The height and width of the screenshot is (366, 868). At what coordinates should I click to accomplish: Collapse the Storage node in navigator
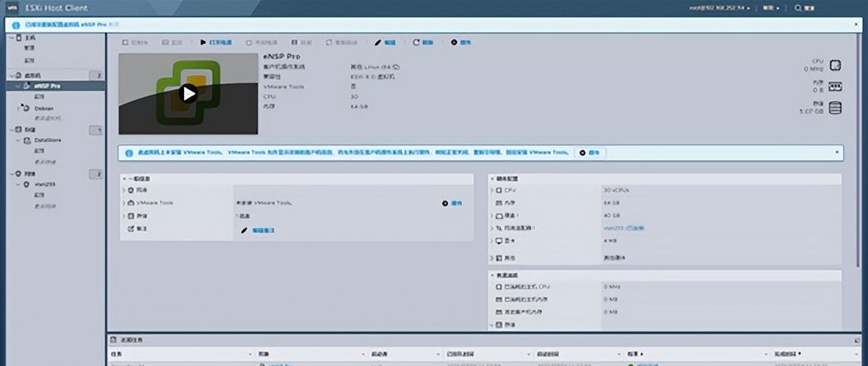pyautogui.click(x=12, y=129)
